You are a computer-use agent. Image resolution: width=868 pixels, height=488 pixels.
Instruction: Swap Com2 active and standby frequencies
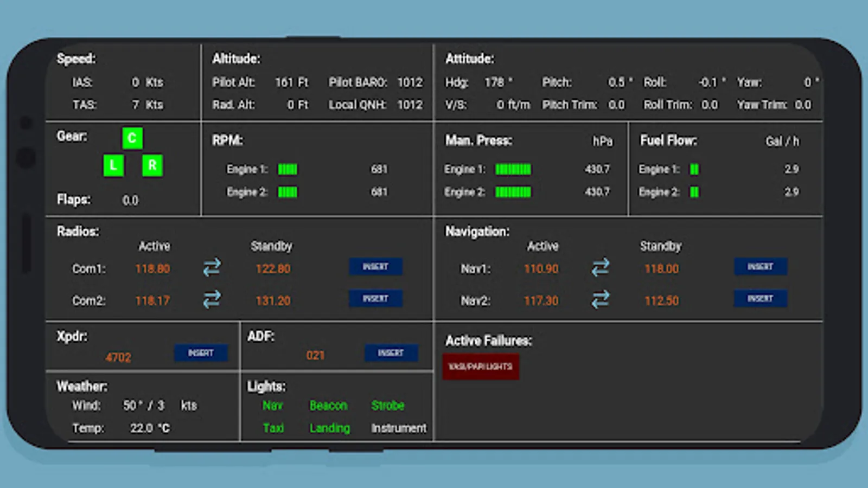coord(212,299)
